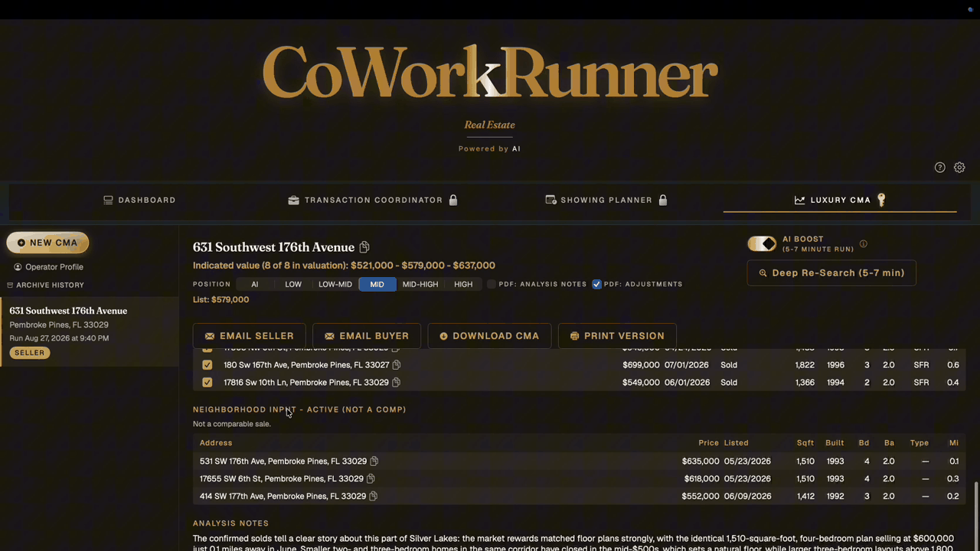Click Download CMA button
Image resolution: width=980 pixels, height=551 pixels.
coord(489,336)
